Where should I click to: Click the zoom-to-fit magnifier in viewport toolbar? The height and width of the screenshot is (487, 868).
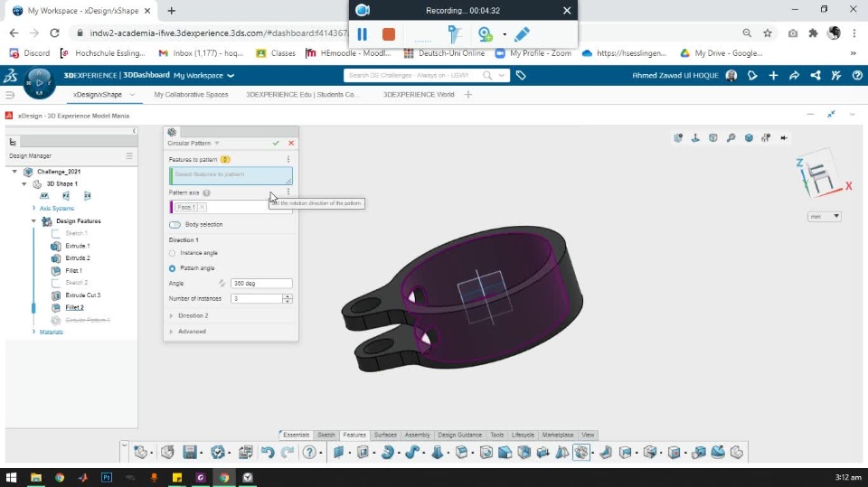pyautogui.click(x=731, y=138)
